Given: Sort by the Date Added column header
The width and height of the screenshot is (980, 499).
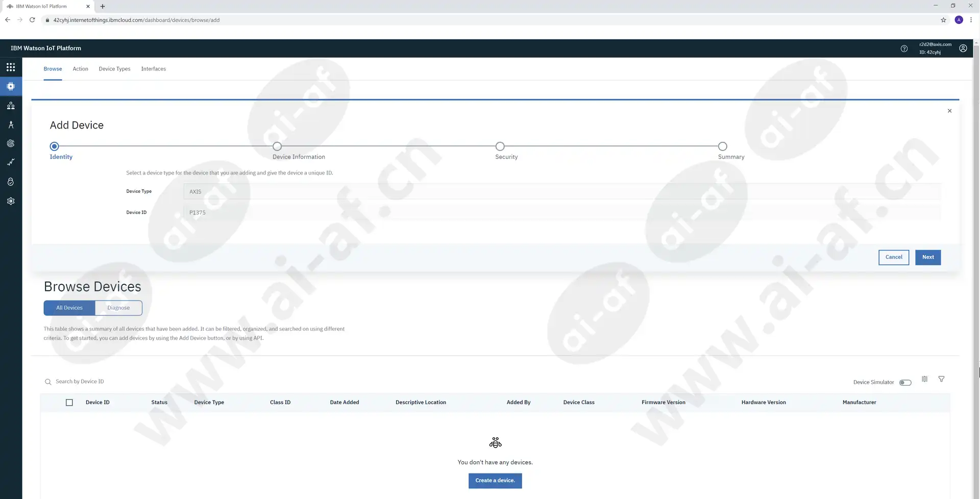Looking at the screenshot, I should [345, 403].
